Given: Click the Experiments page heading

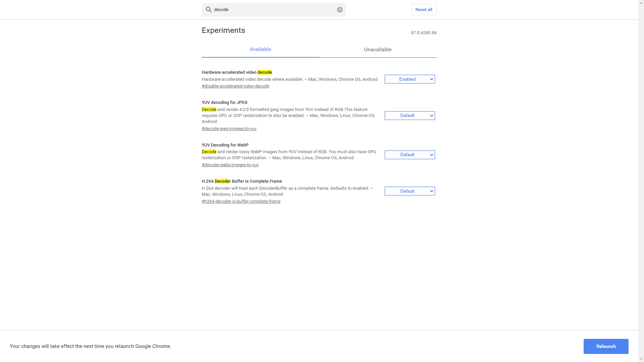Looking at the screenshot, I should (x=223, y=31).
